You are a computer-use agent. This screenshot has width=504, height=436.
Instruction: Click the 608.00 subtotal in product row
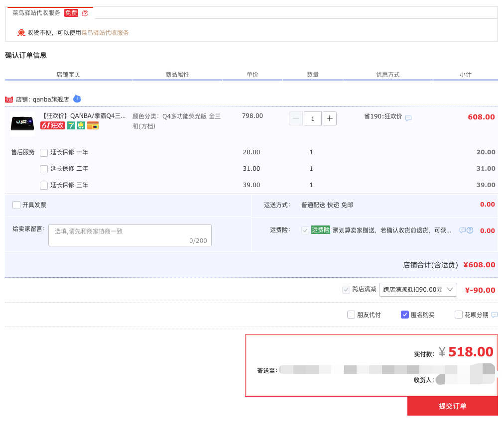(x=481, y=117)
